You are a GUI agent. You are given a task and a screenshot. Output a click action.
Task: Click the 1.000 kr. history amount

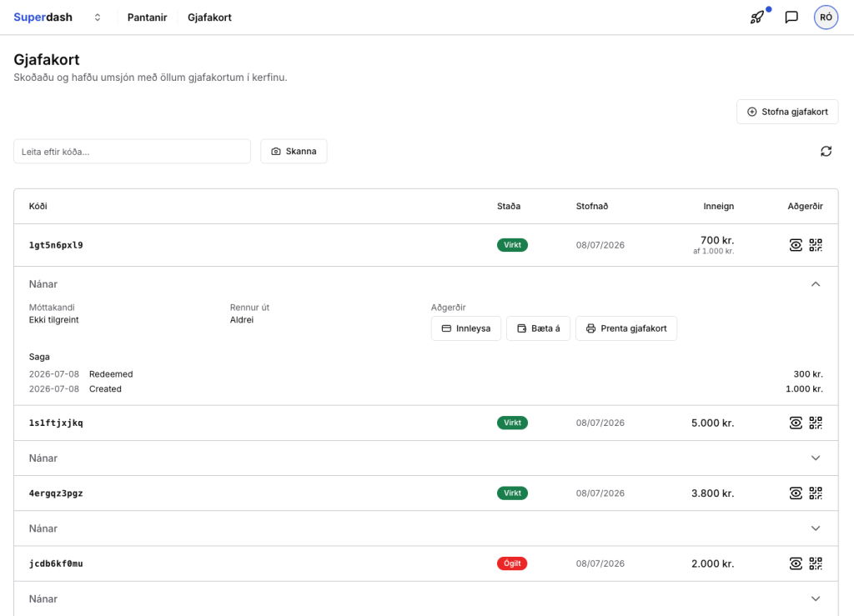pos(804,389)
